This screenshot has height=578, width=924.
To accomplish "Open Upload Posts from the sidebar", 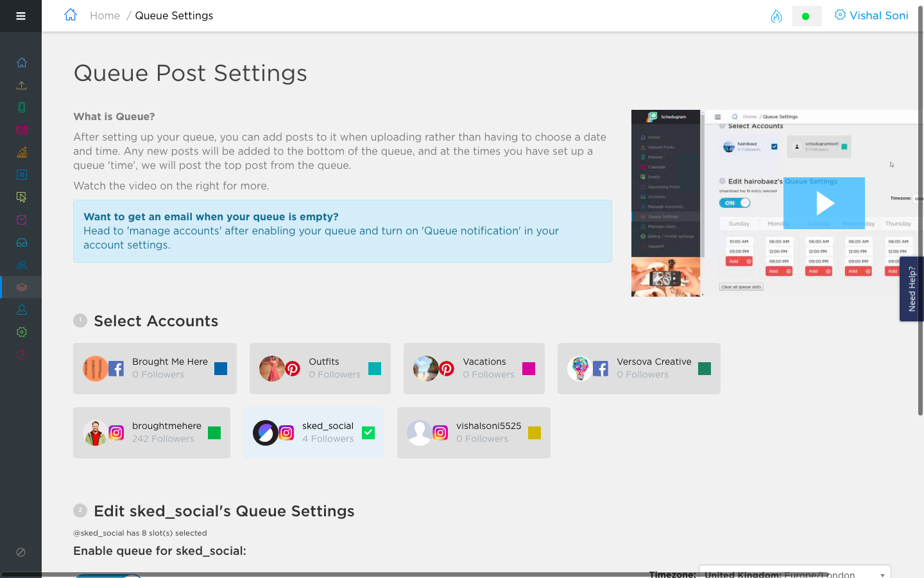I will 22,85.
